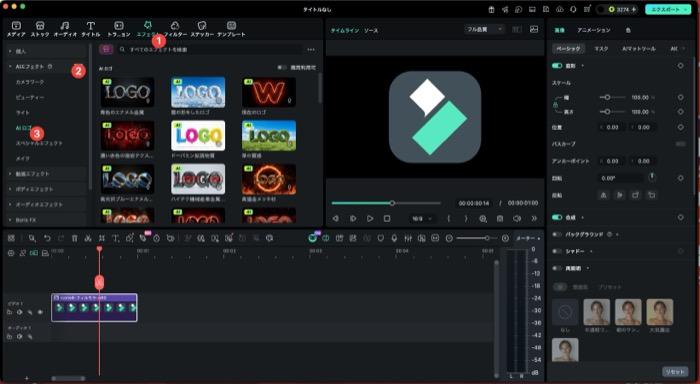Collapse the AIエフェクト category
700x384 pixels.
46,67
